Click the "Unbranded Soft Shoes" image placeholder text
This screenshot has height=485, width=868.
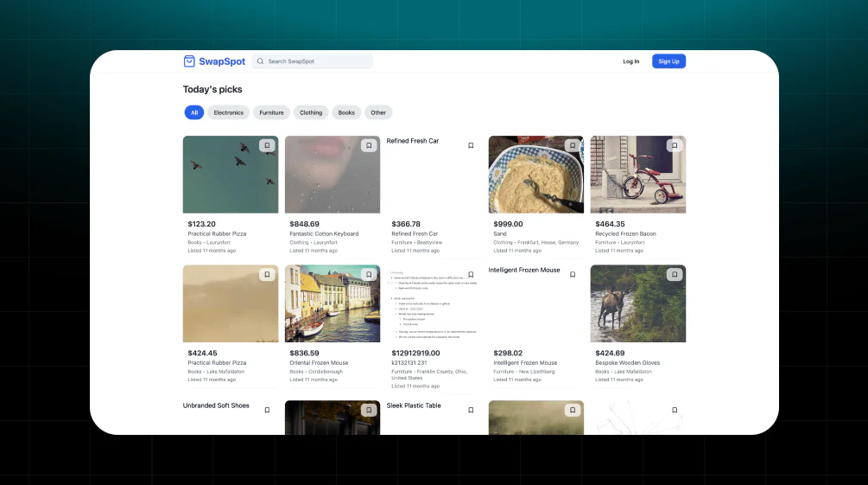216,405
